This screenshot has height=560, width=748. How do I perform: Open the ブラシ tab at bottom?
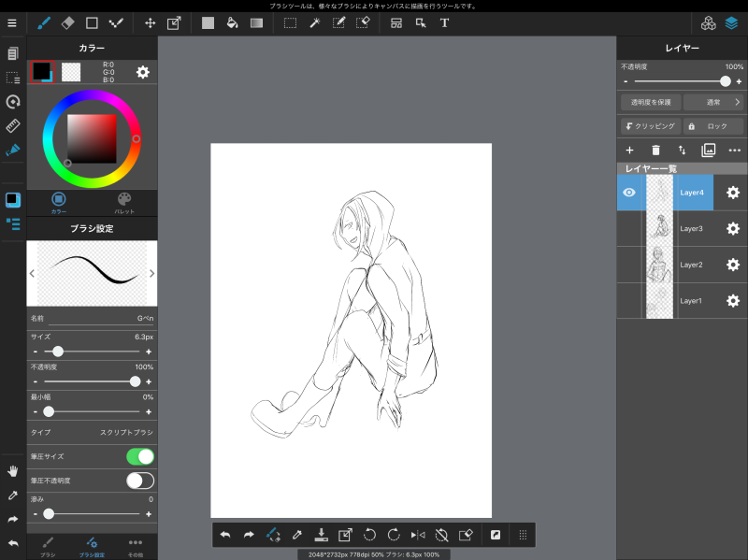tap(48, 546)
